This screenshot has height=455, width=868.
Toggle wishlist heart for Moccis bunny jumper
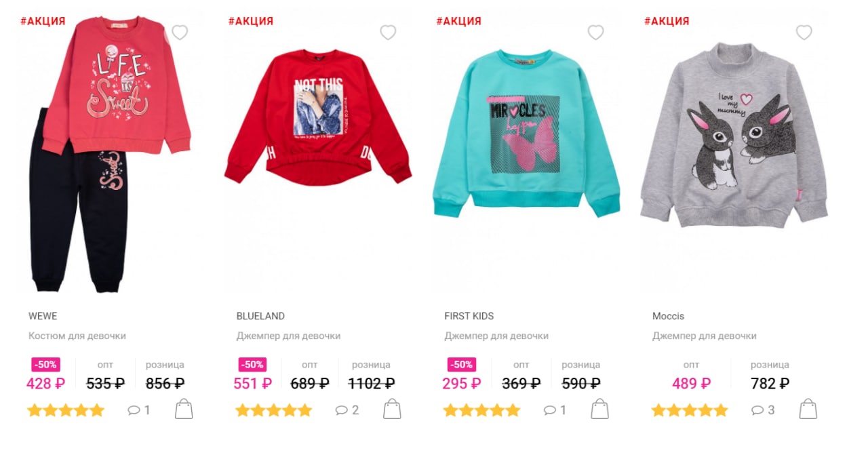pyautogui.click(x=804, y=32)
